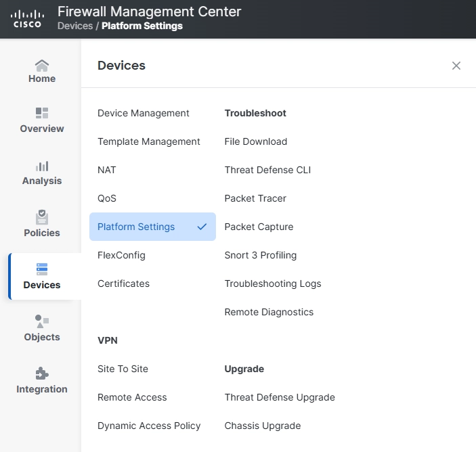Select QoS from the Devices menu
476x452 pixels.
tap(107, 198)
